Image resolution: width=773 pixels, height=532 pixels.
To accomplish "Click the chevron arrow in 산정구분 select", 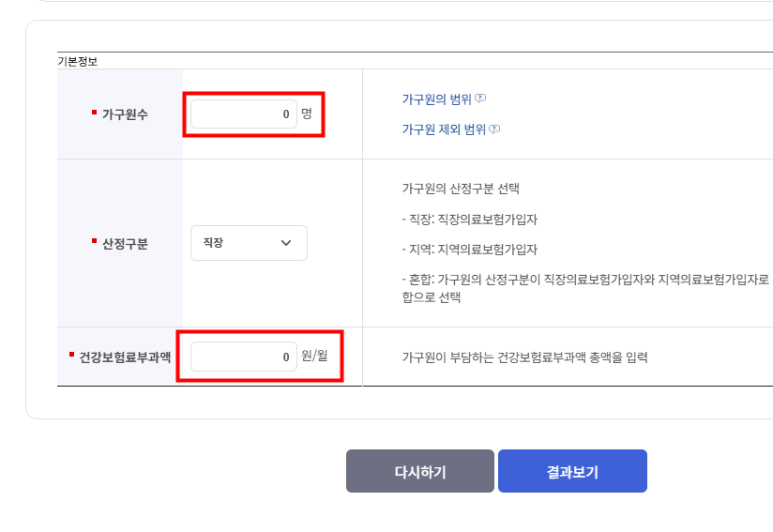I will (286, 243).
